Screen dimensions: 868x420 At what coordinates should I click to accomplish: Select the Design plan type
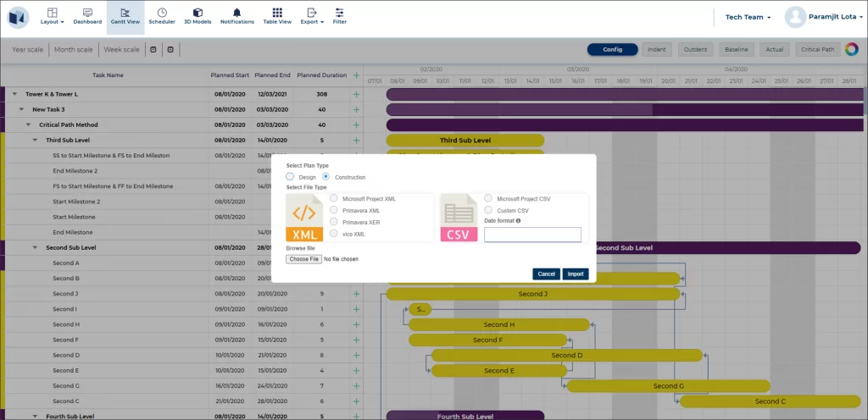pyautogui.click(x=291, y=177)
